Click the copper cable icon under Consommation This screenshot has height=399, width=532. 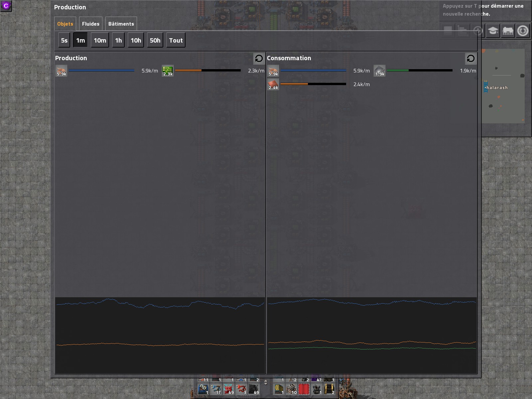(273, 71)
